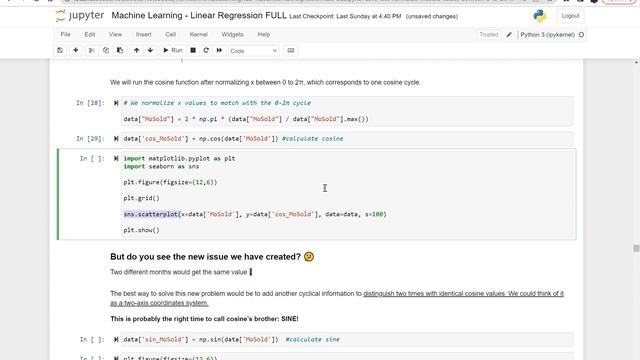Open the Cell menu

(171, 35)
